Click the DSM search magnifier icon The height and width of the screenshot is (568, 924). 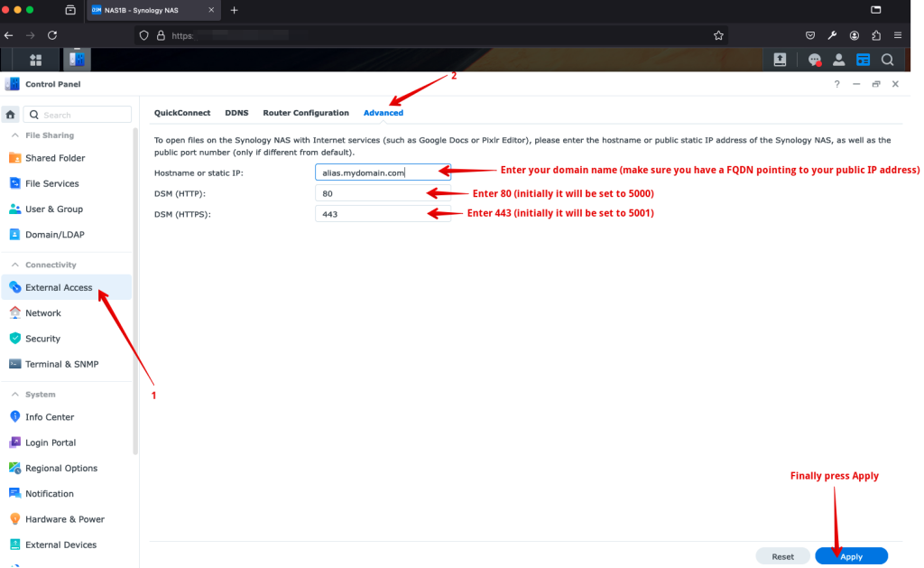(888, 60)
